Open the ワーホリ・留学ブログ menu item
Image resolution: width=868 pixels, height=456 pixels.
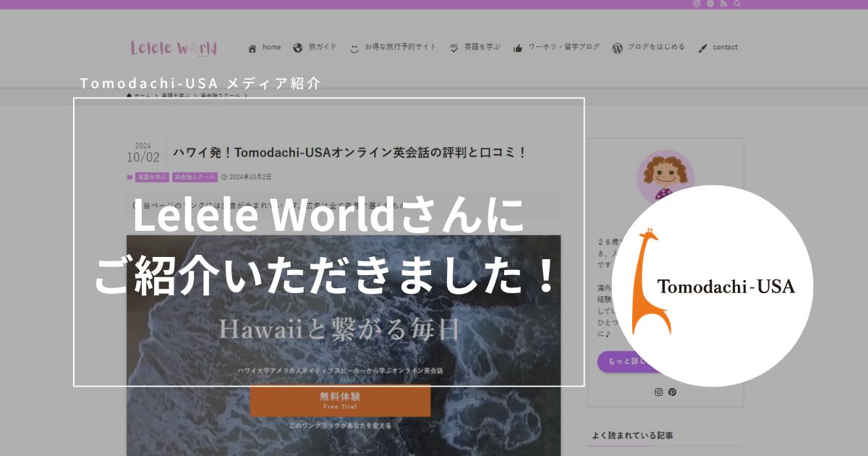tap(556, 48)
